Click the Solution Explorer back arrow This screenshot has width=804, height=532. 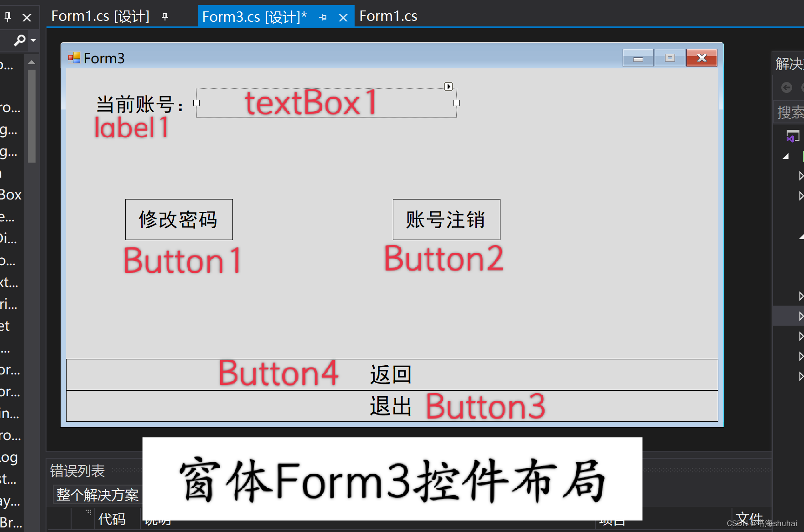point(787,87)
